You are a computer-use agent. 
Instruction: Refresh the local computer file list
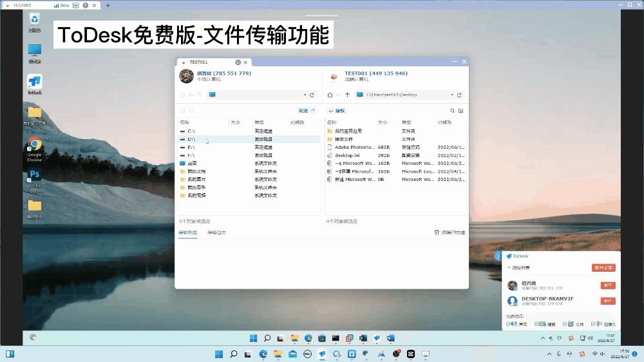click(312, 95)
